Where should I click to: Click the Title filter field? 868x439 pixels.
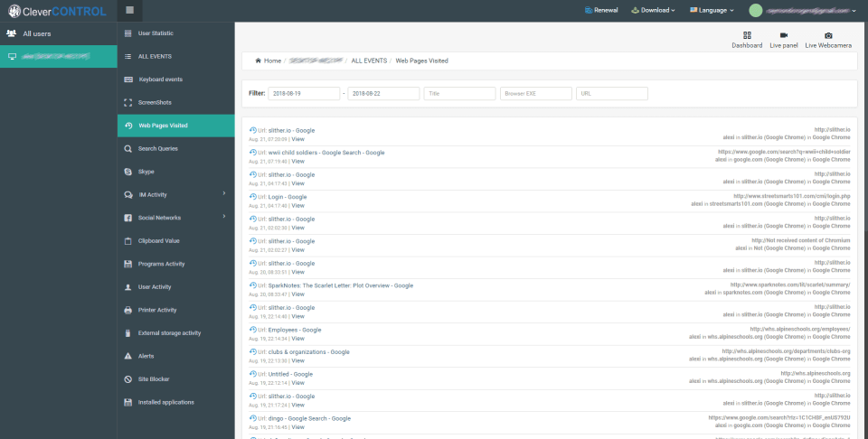pyautogui.click(x=459, y=93)
